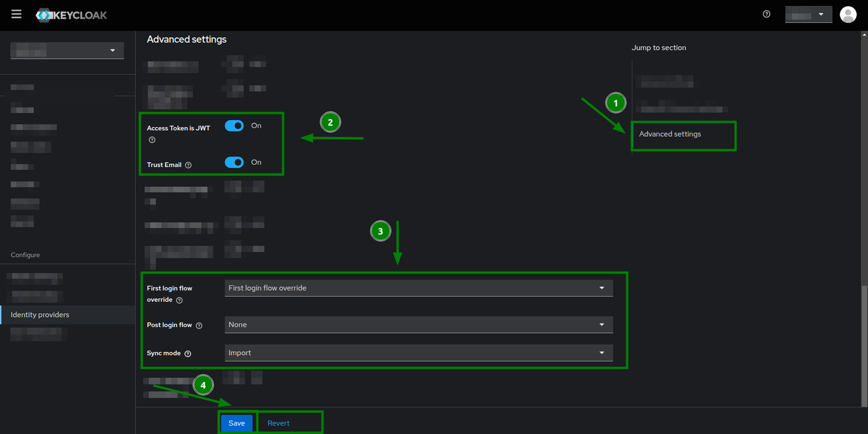Show help tooltip for Access Token is JWT
The image size is (868, 434).
point(152,140)
